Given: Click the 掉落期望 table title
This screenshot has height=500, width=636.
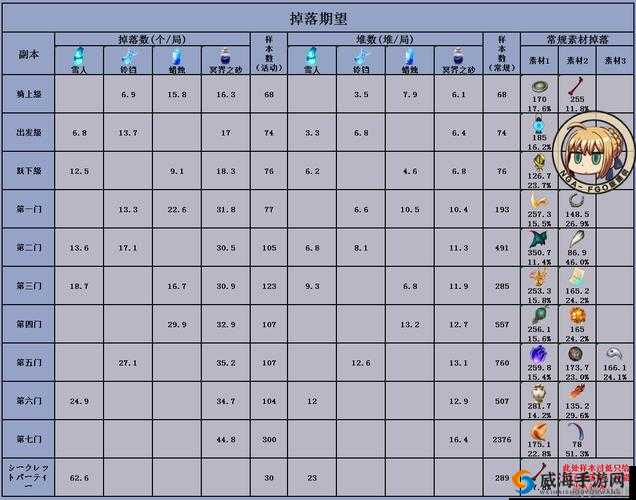Looking at the screenshot, I should 318,19.
